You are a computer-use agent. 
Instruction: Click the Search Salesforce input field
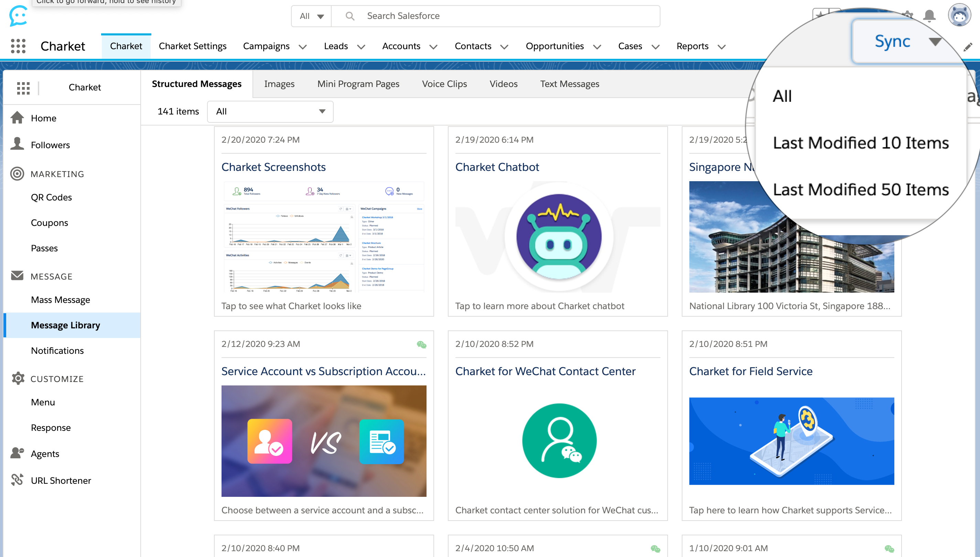[x=496, y=16]
